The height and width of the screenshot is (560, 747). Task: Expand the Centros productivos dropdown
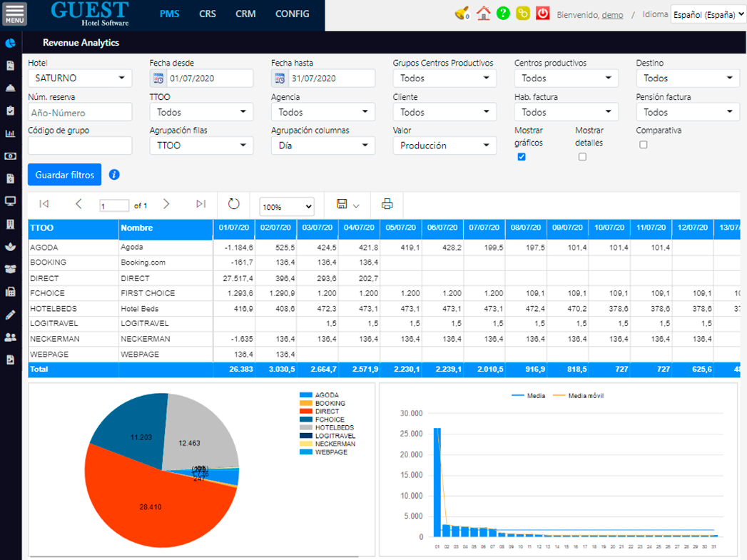pyautogui.click(x=566, y=78)
